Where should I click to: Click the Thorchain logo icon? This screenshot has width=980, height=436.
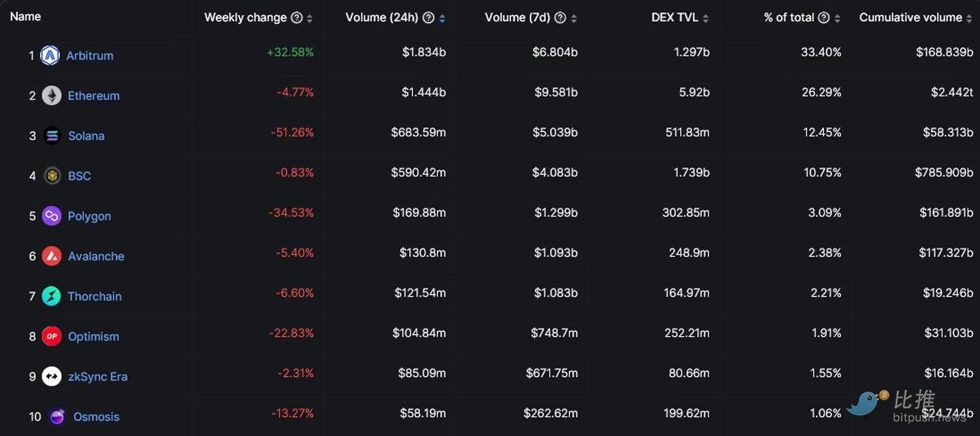52,297
